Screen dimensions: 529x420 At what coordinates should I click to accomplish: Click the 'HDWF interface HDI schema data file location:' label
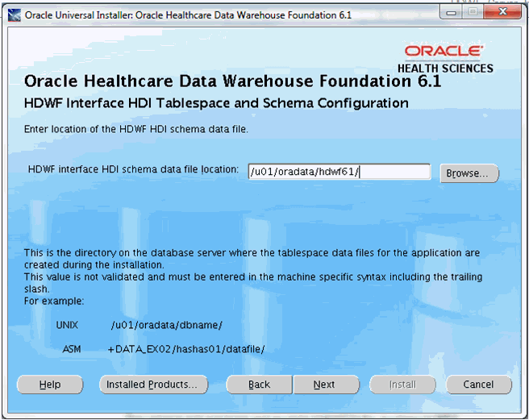pyautogui.click(x=133, y=169)
